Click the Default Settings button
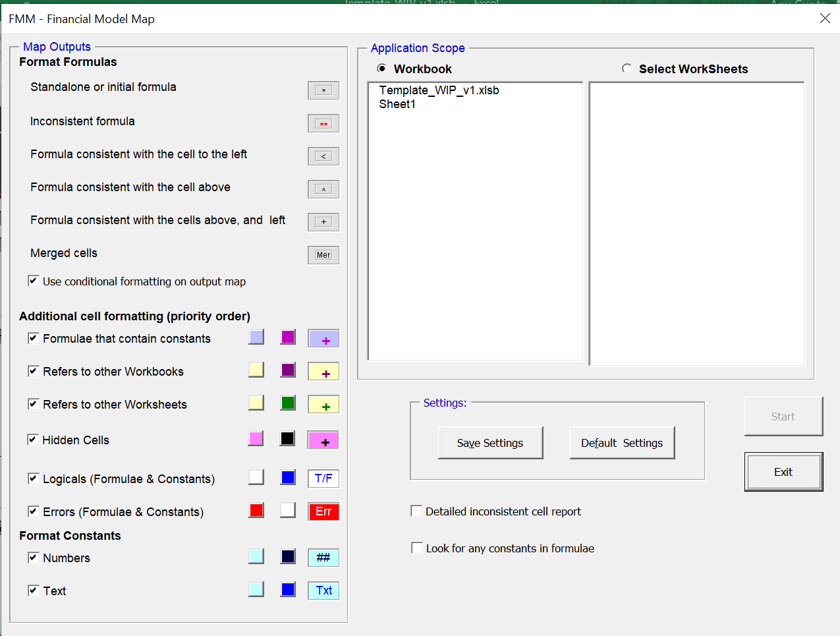 pyautogui.click(x=622, y=443)
